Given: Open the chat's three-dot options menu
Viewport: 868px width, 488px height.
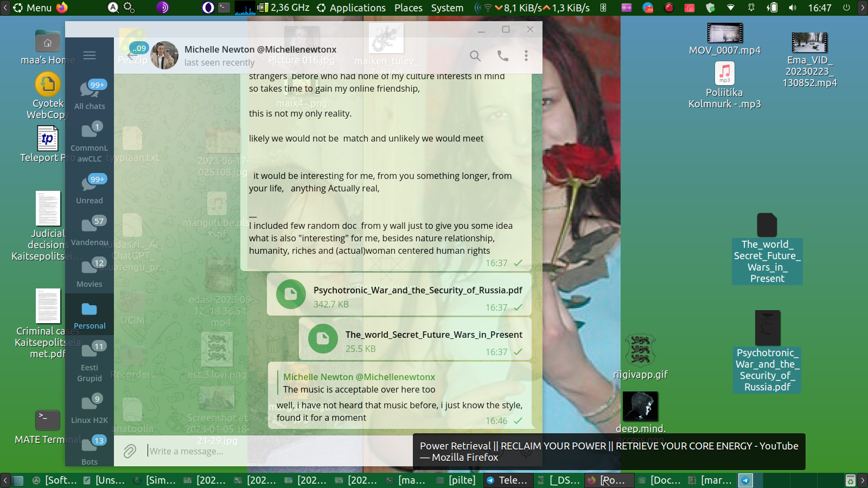Looking at the screenshot, I should tap(526, 55).
